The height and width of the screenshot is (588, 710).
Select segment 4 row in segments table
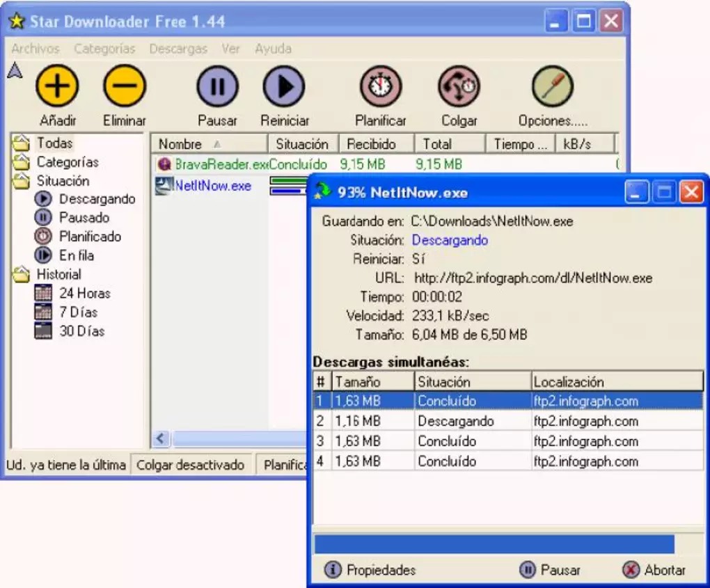pyautogui.click(x=508, y=461)
